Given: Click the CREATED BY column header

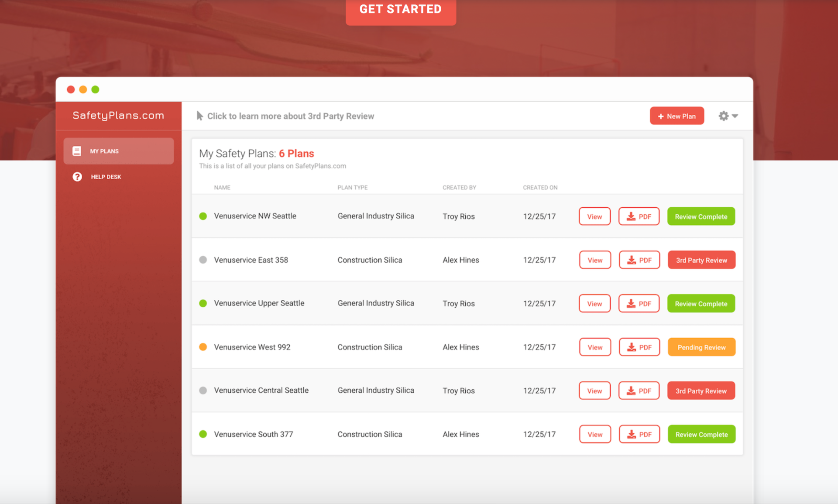Looking at the screenshot, I should pos(459,188).
